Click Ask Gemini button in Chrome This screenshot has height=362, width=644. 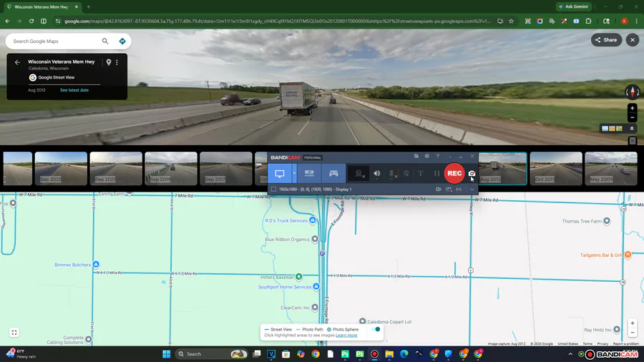coord(574,6)
